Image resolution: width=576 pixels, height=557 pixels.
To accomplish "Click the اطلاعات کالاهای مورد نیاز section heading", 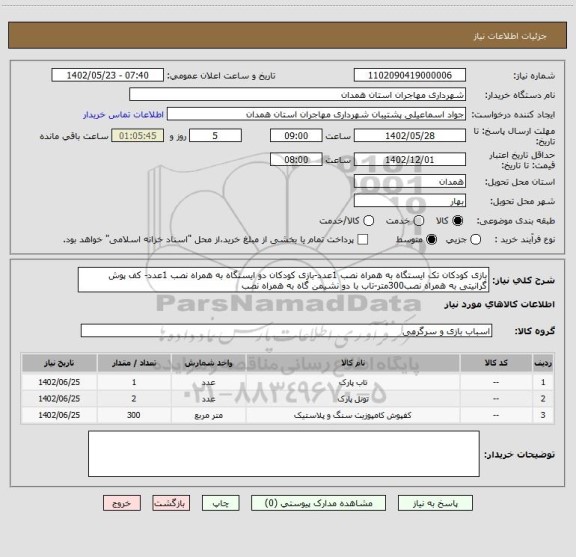I will (499, 305).
